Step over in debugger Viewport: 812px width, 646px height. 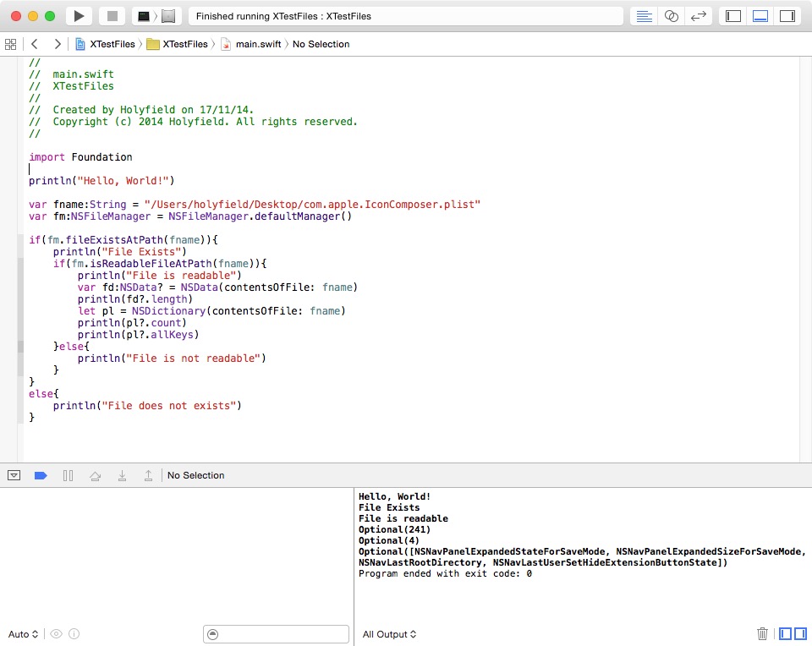96,475
